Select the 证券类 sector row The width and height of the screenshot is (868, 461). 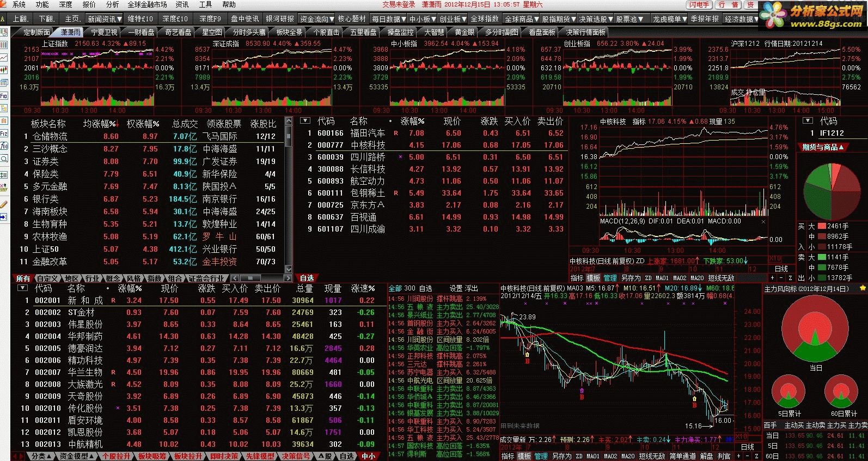(x=149, y=161)
